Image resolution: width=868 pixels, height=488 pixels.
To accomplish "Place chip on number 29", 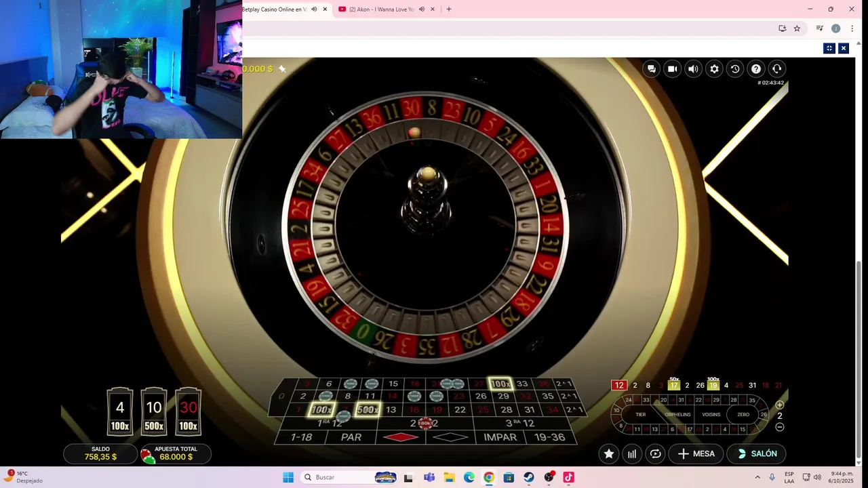I will click(x=502, y=396).
